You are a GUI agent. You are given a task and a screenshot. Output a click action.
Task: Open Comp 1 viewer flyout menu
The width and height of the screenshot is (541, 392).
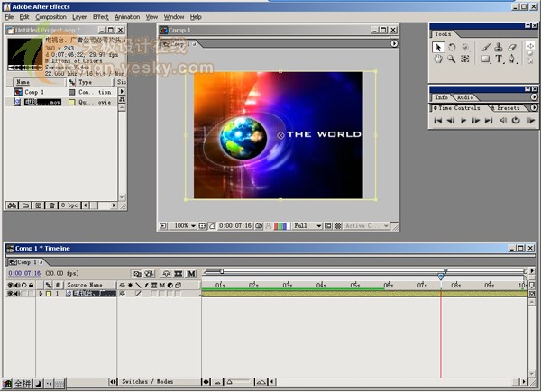coord(394,43)
